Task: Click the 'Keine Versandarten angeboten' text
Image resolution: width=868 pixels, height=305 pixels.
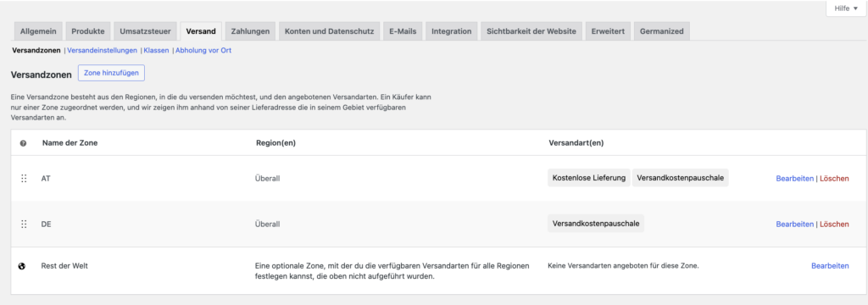Action: (x=623, y=266)
